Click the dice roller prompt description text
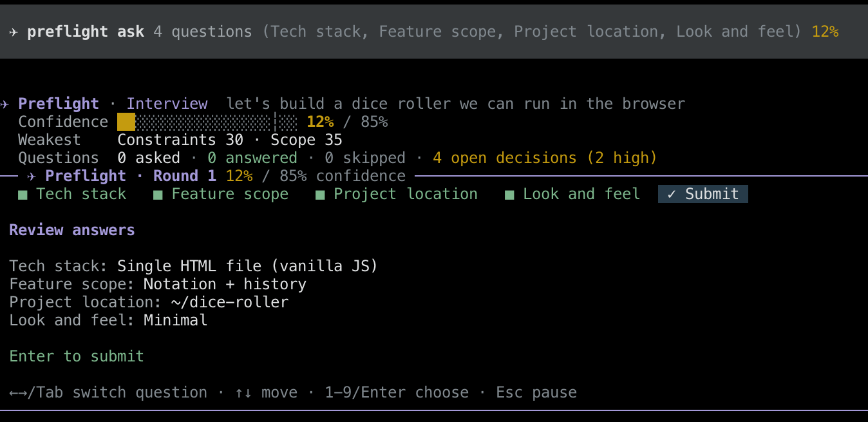Image resolution: width=868 pixels, height=422 pixels. coord(456,104)
